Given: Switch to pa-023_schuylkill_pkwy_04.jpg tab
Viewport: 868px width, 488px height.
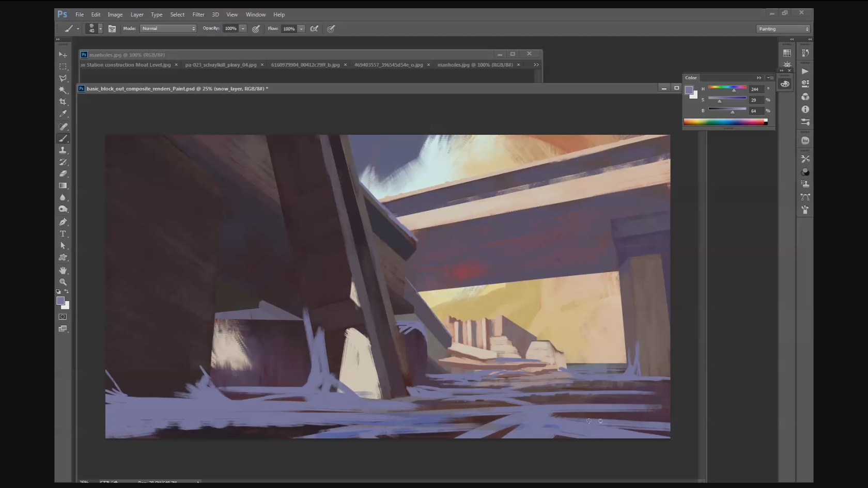Looking at the screenshot, I should pyautogui.click(x=221, y=65).
